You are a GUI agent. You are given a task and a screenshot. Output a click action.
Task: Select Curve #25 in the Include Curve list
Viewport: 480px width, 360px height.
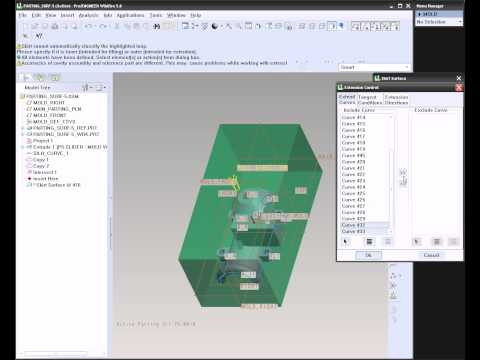353,193
